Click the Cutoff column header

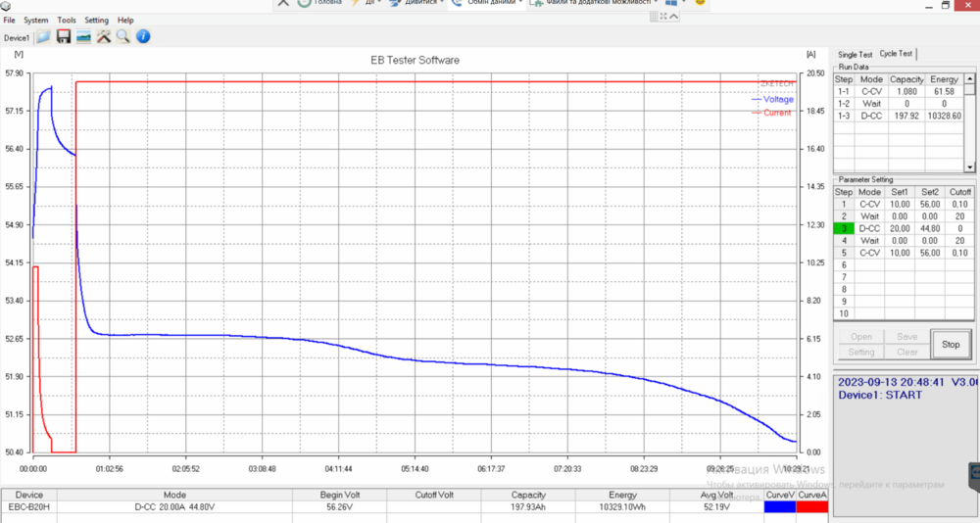[959, 192]
